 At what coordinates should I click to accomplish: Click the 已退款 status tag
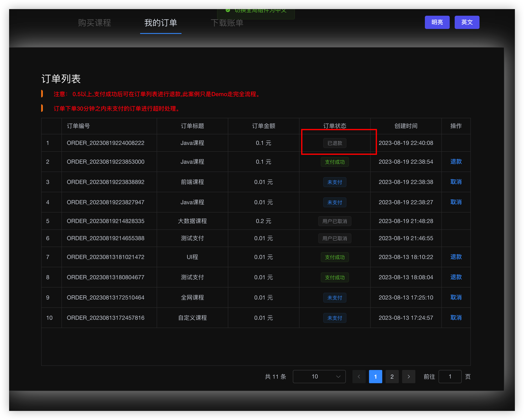pos(335,143)
